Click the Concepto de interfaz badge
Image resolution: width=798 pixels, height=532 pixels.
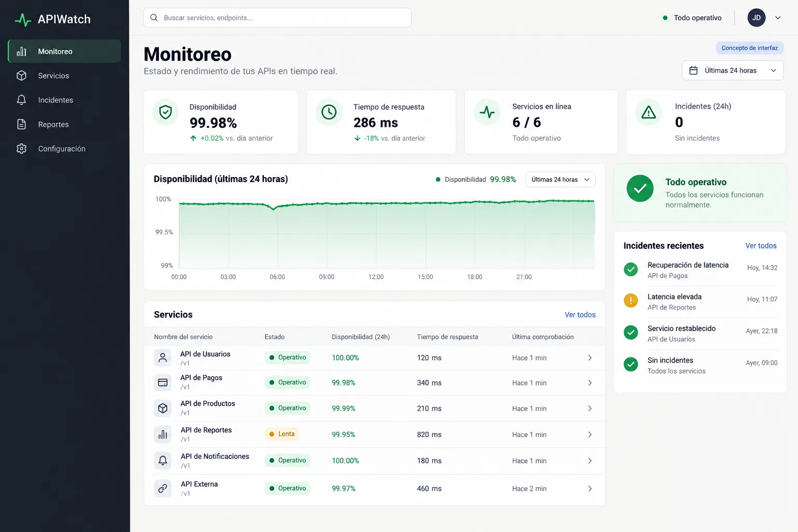coord(750,48)
